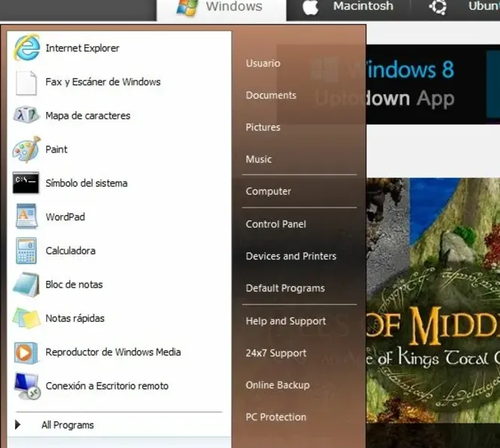The image size is (500, 448).
Task: Click the Bloc de notas text label
Action: [74, 284]
